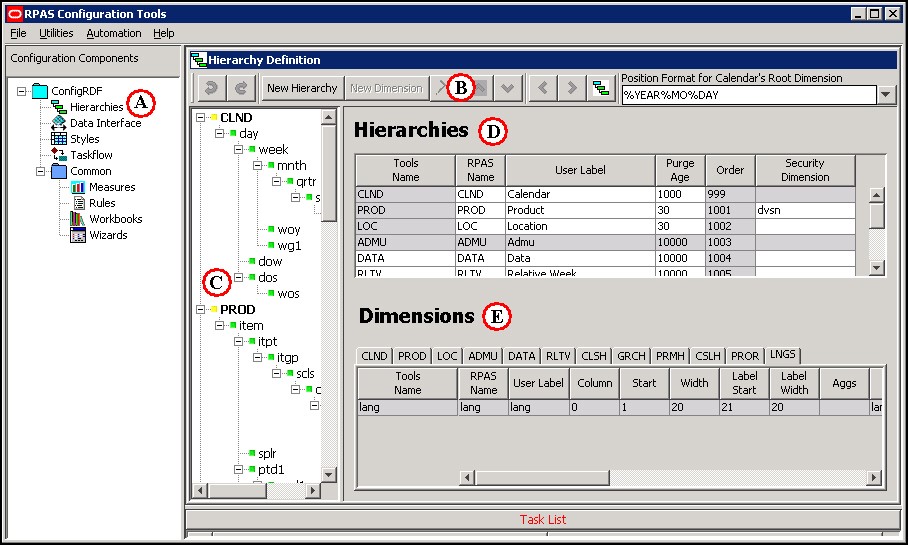908x545 pixels.
Task: Click the Taskflow icon
Action: coord(58,155)
